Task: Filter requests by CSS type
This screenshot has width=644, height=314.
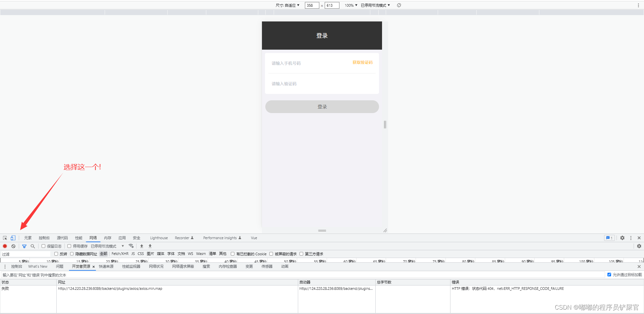Action: 141,254
